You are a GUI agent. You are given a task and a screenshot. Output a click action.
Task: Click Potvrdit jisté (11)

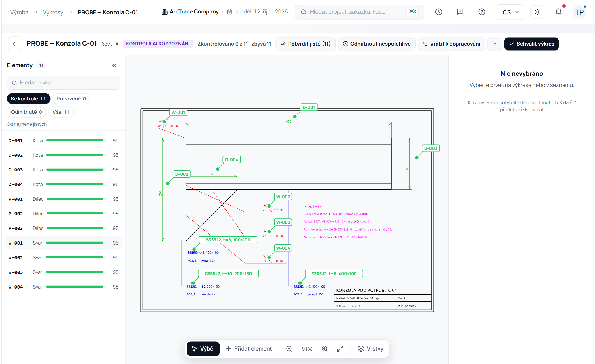(x=306, y=44)
